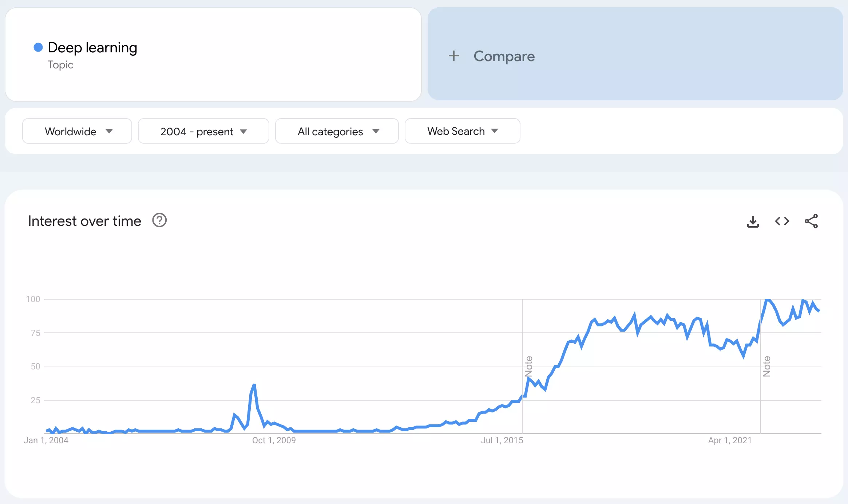Click the 2009 spike peak on the chart line
Viewport: 848px width, 504px height.
click(x=254, y=385)
